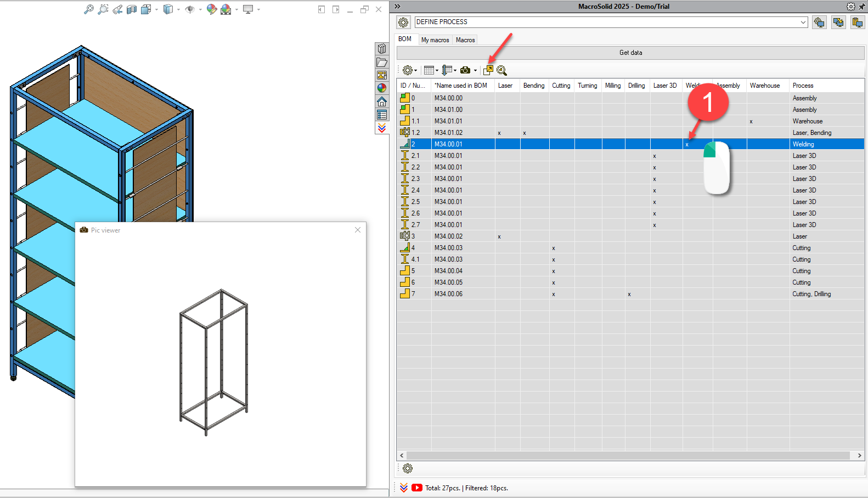Viewport: 868px width, 498px height.
Task: Open the SOLIDWORKS Resources home icon
Action: point(382,101)
